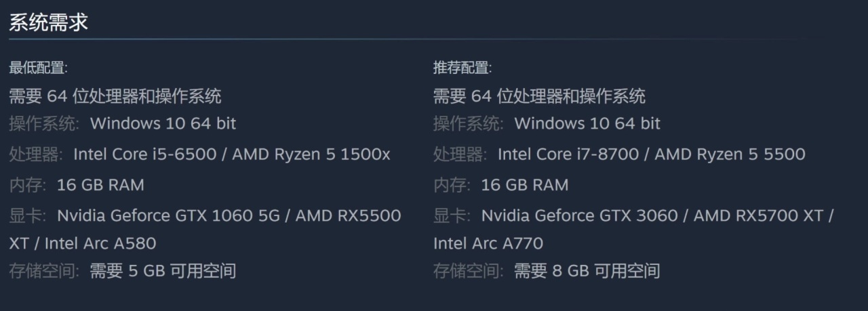Click the 推荐配置 label
Viewport: 868px width, 311px height.
pyautogui.click(x=462, y=68)
